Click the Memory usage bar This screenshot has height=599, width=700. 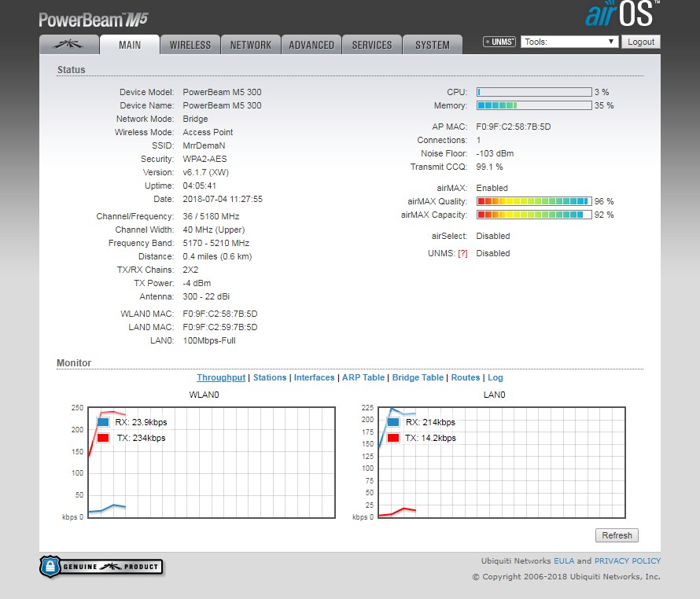pos(534,105)
